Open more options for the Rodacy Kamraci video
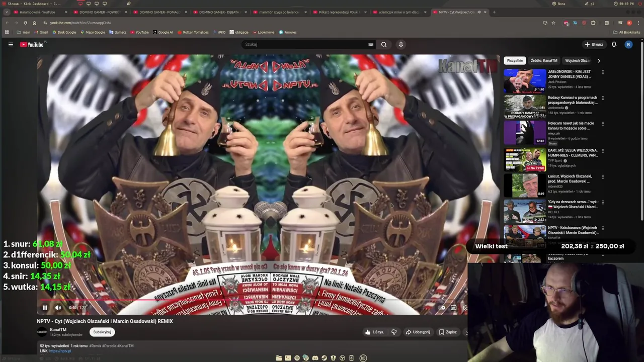Viewport: 644px width, 362px height. point(603,98)
